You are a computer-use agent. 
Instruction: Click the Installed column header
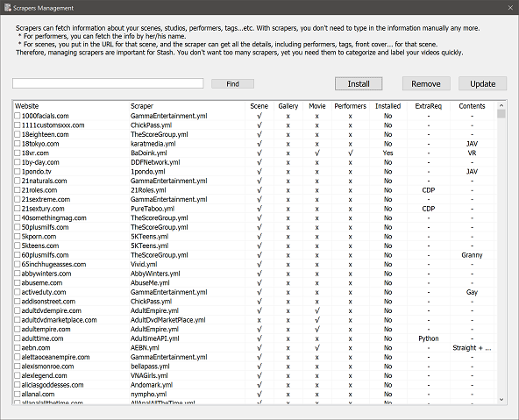click(387, 106)
